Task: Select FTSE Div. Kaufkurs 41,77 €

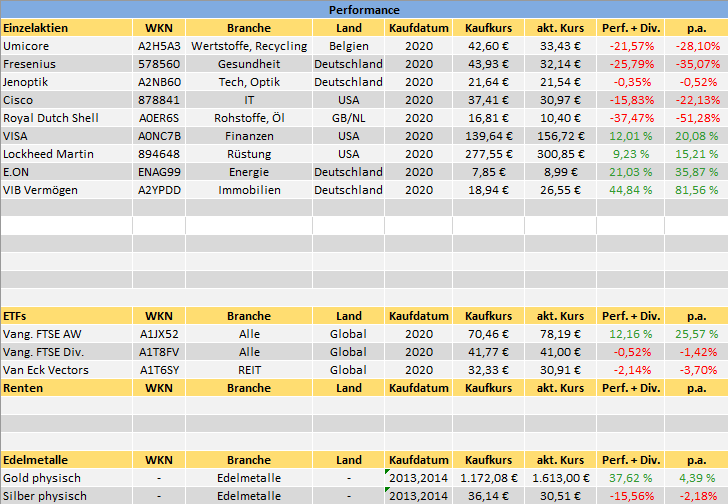Action: [488, 352]
